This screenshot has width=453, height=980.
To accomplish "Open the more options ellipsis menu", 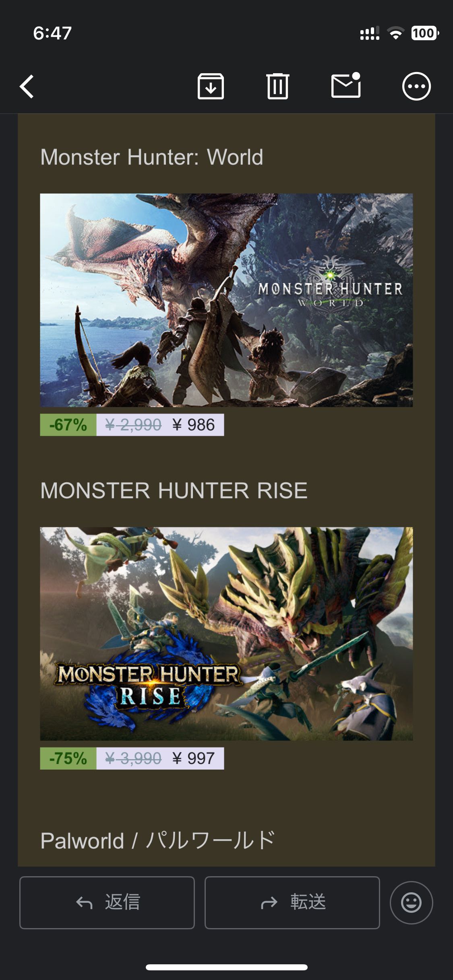I will pos(416,86).
